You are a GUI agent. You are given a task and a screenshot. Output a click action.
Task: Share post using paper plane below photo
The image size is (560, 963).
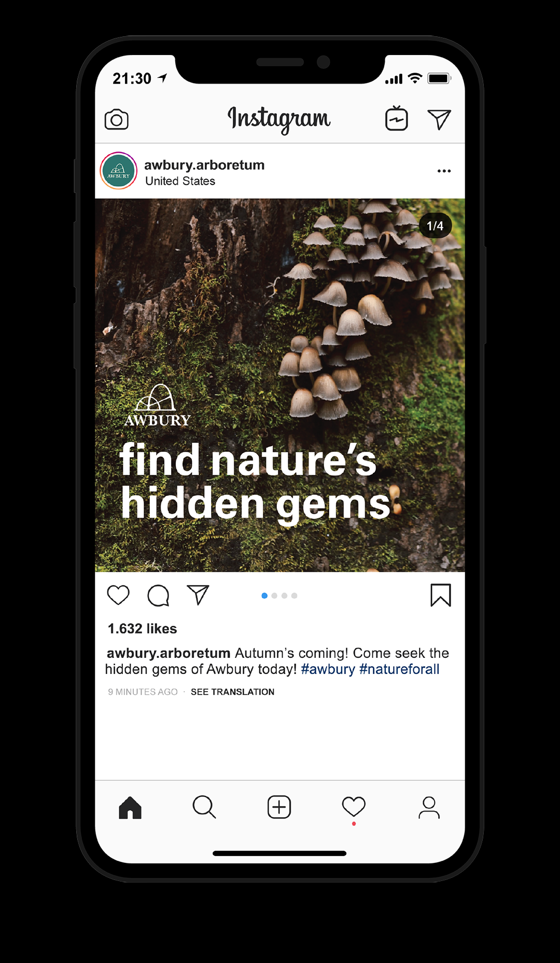pyautogui.click(x=198, y=595)
